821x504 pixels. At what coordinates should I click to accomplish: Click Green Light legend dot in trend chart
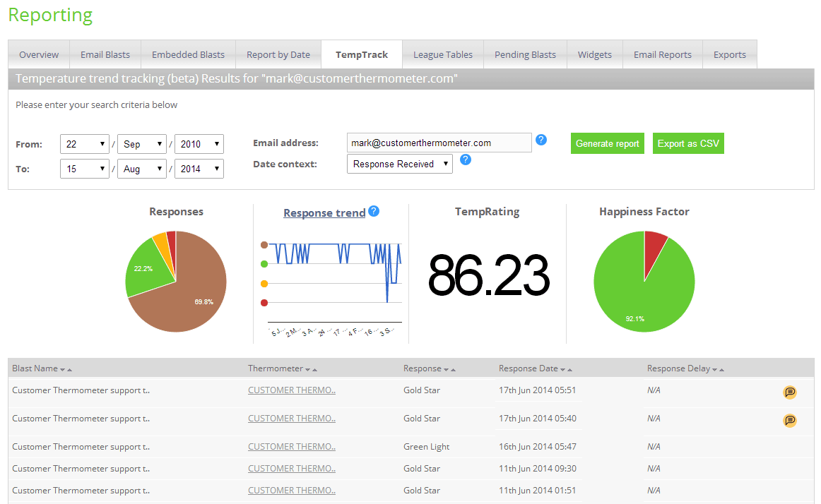[x=264, y=264]
